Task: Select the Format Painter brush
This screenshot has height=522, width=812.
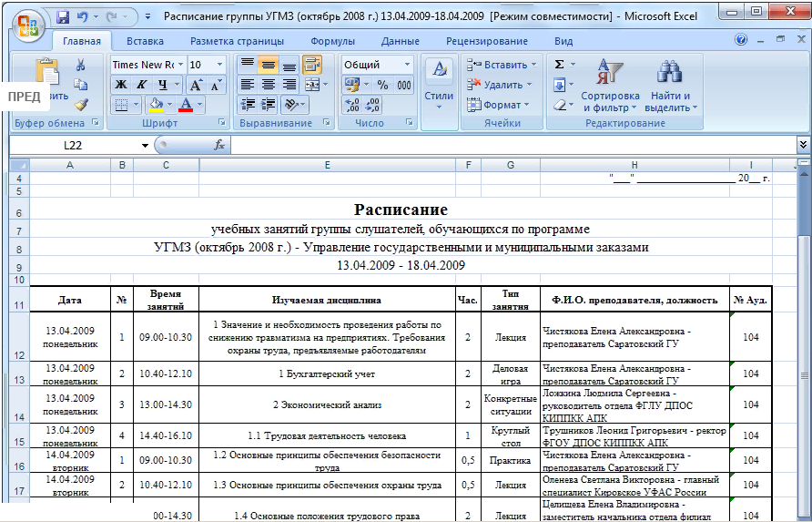Action: pos(80,104)
